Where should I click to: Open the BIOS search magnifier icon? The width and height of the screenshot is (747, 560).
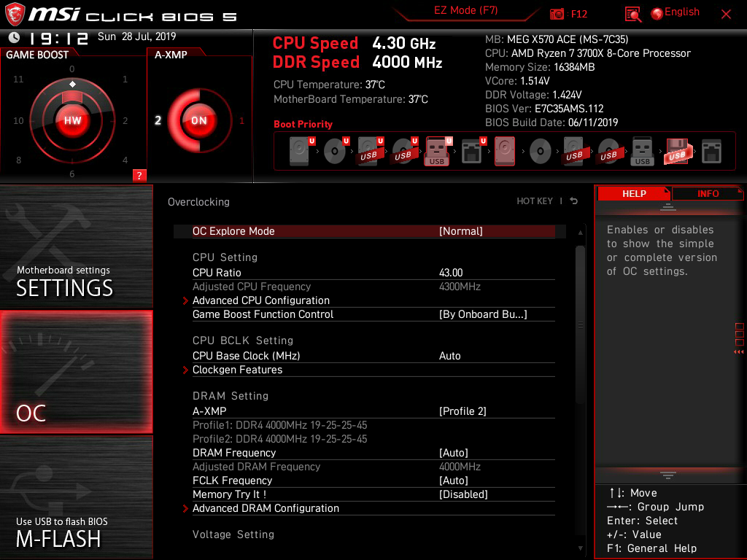(632, 15)
